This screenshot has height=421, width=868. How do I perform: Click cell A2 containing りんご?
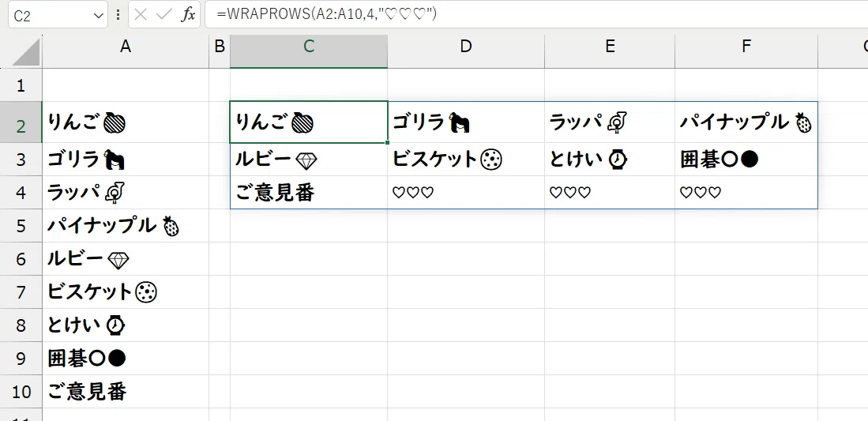126,122
